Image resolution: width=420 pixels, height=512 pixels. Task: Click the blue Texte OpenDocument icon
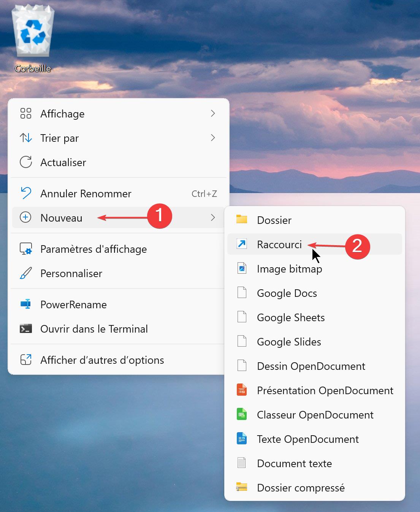coord(242,438)
